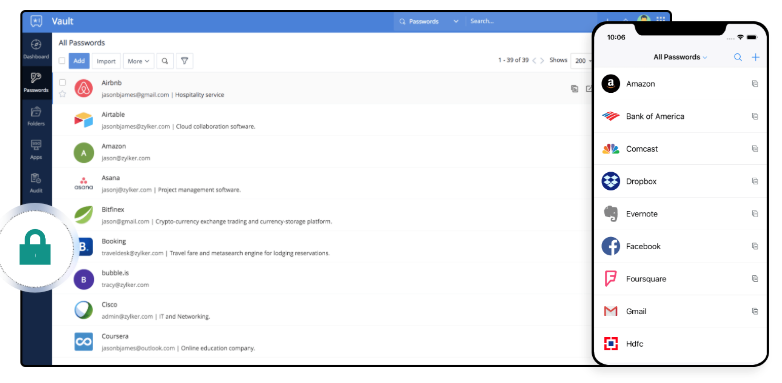Image resolution: width=782 pixels, height=383 pixels.
Task: Click the Asana logo icon
Action: [84, 184]
